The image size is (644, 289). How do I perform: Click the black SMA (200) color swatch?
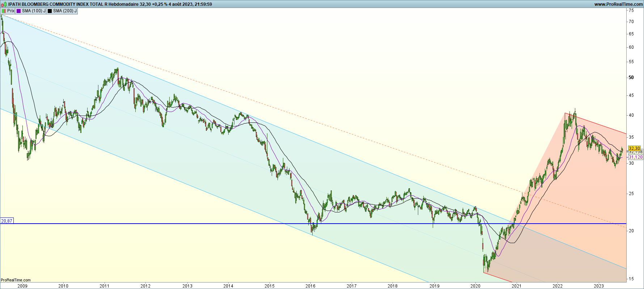click(x=50, y=11)
